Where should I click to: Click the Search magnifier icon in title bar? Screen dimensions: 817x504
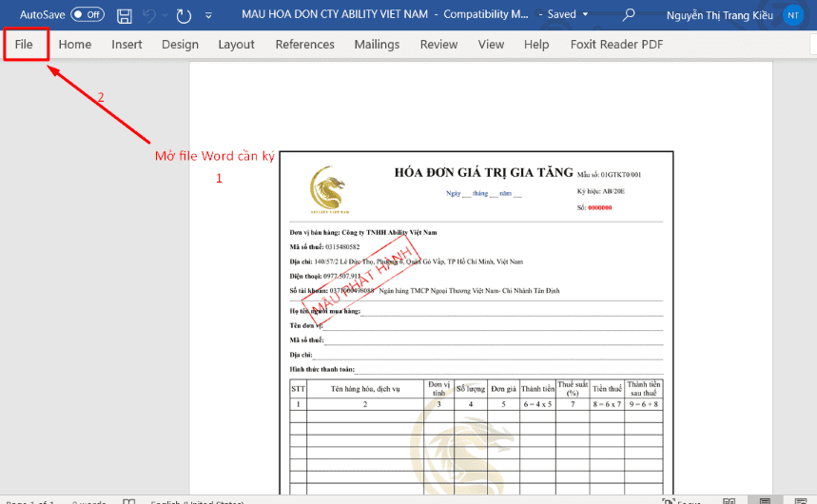pos(629,14)
